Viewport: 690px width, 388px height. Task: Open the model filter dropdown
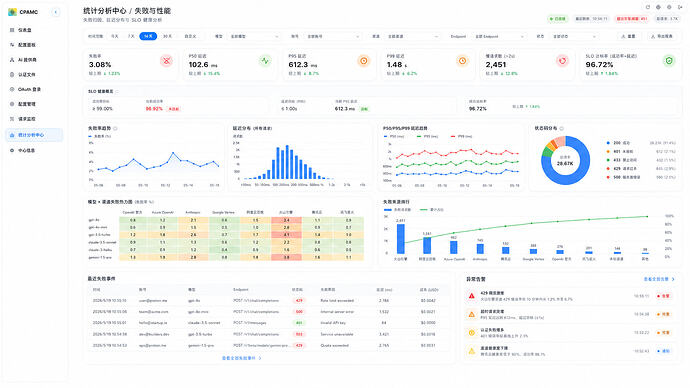coord(254,37)
